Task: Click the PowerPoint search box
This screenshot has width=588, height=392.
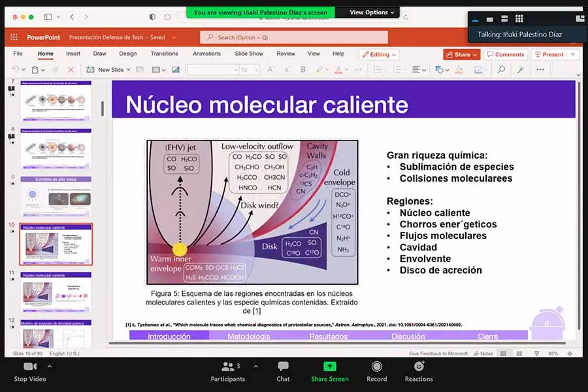Action: [294, 37]
